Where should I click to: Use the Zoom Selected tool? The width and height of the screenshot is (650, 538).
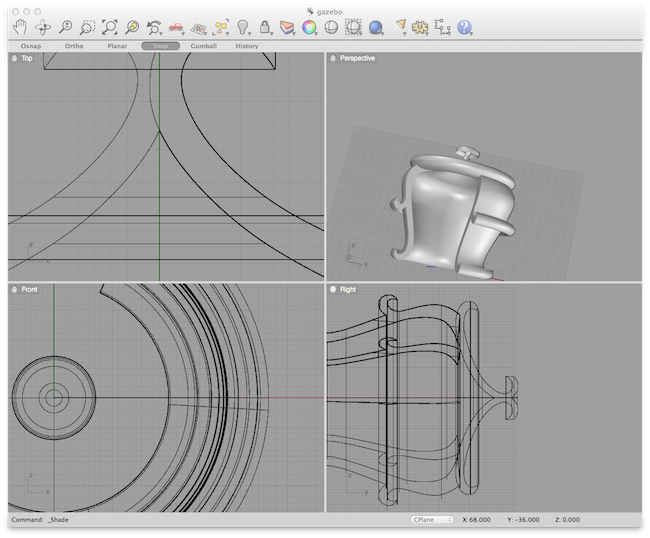(x=132, y=27)
